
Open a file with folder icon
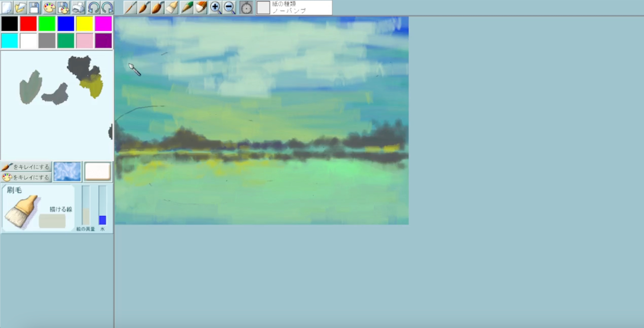tap(20, 7)
